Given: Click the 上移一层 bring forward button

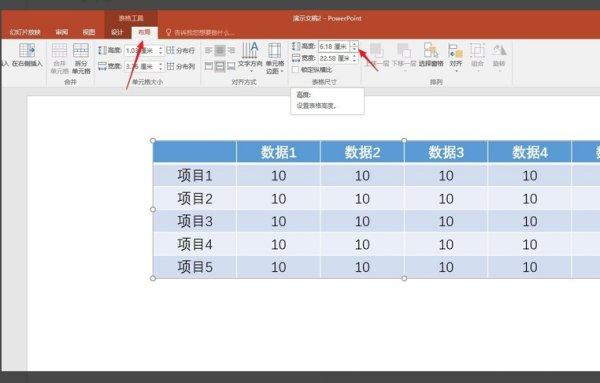Looking at the screenshot, I should tap(377, 55).
